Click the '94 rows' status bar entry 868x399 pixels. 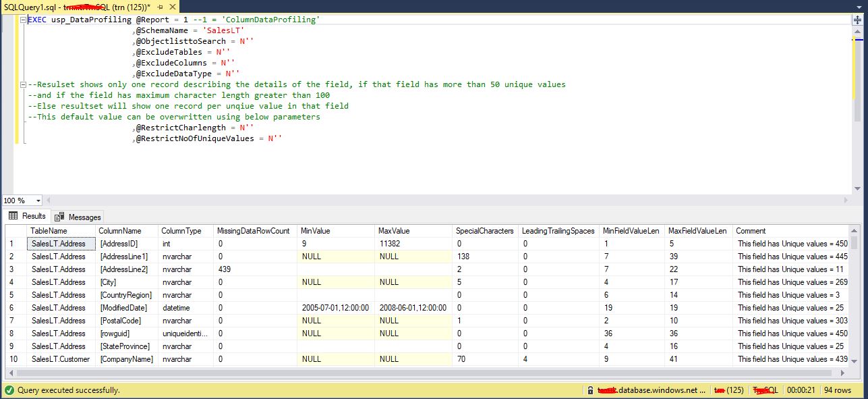pos(838,390)
